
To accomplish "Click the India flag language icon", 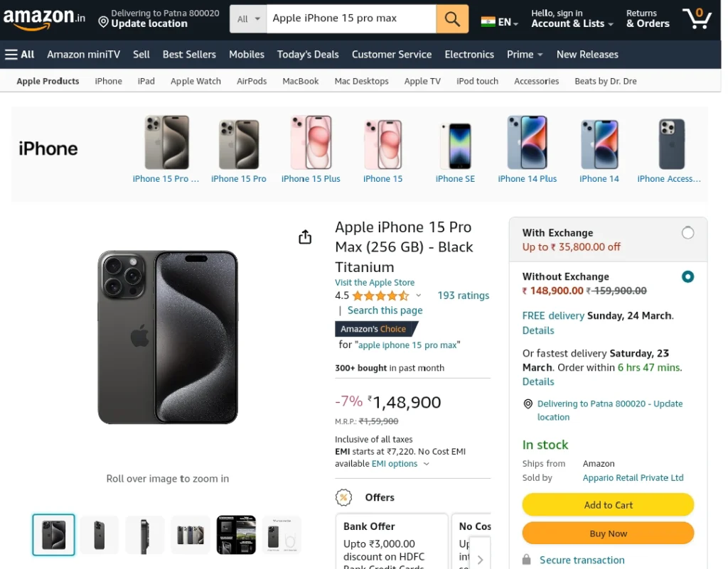I will click(488, 22).
